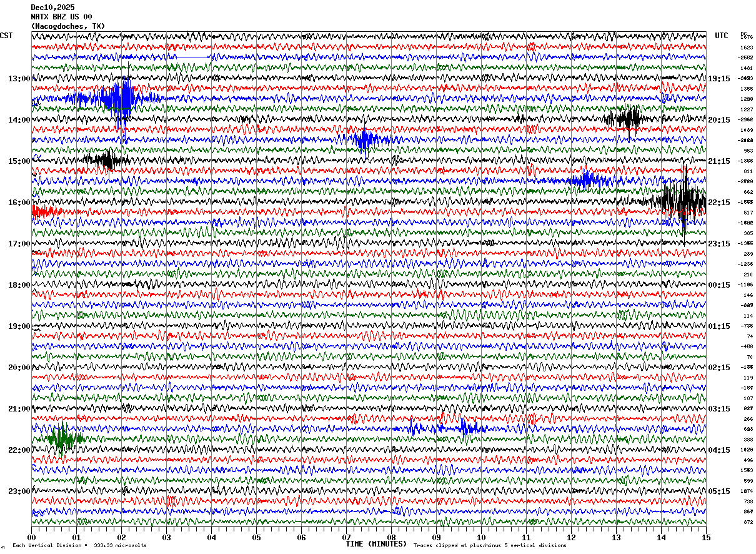Click the large blue seismic burst near minute 2
This screenshot has height=554, width=756.
(x=117, y=98)
